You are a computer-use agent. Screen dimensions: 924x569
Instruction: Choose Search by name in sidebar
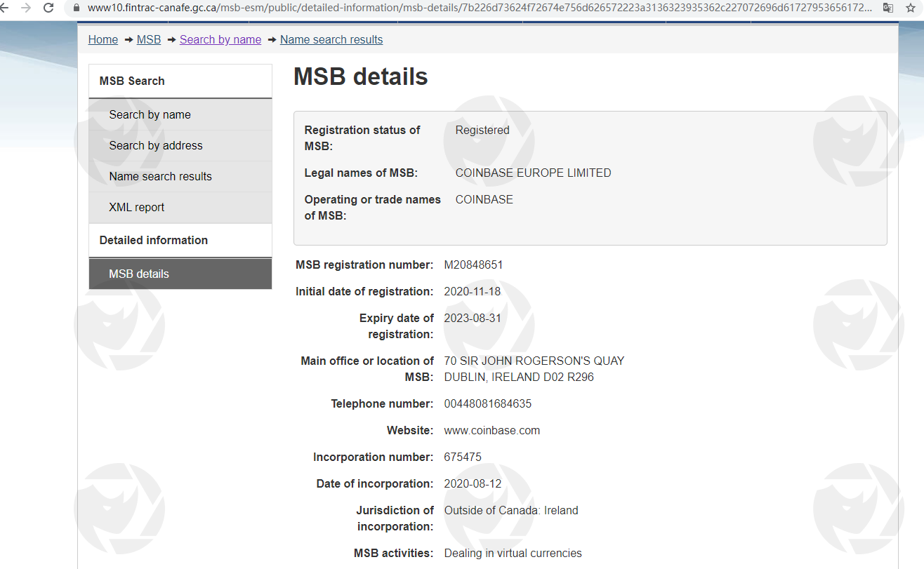pos(150,114)
